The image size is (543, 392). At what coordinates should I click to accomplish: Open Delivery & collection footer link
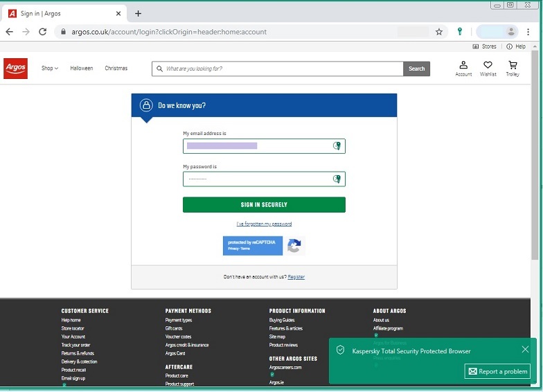(79, 362)
